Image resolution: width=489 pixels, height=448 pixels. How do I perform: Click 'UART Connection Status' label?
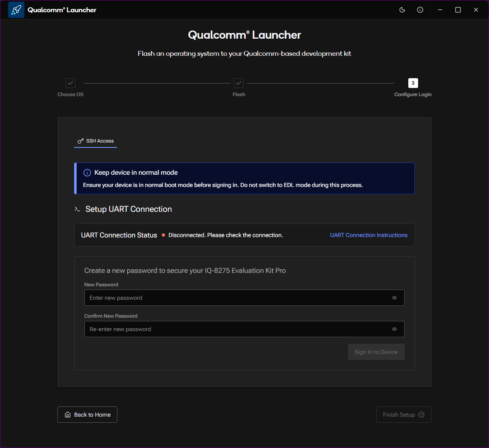coord(119,235)
